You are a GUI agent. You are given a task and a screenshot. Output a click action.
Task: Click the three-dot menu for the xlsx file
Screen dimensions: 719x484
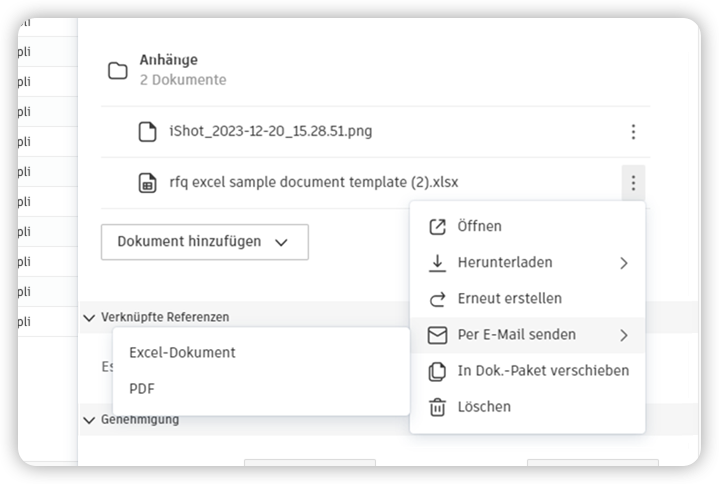(632, 183)
